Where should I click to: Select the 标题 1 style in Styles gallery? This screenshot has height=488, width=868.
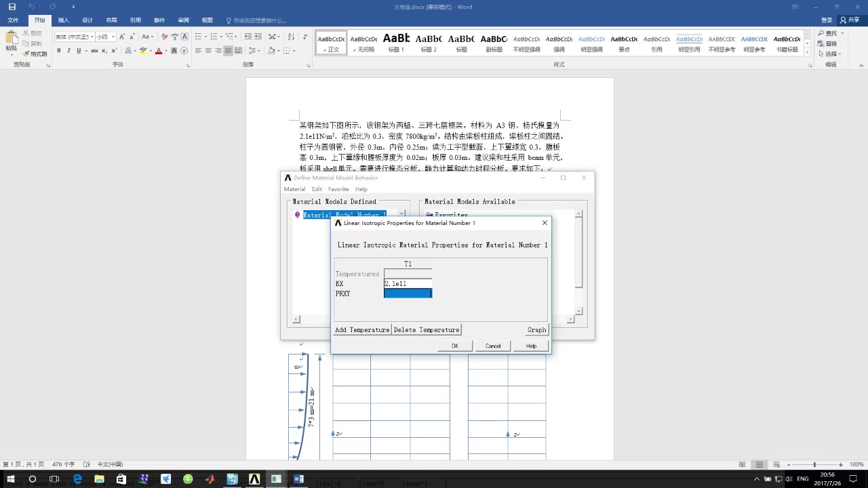pos(396,43)
